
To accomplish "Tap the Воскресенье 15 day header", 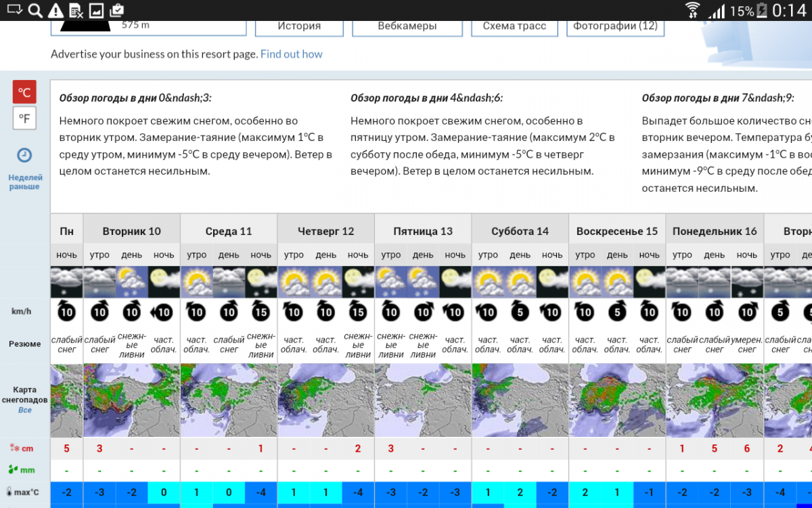I will click(x=617, y=231).
